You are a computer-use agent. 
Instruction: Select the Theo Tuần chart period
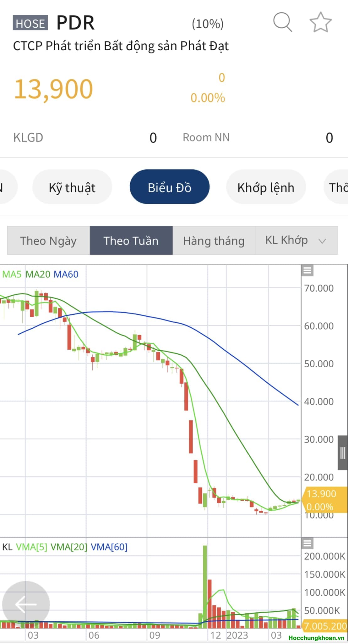point(131,241)
